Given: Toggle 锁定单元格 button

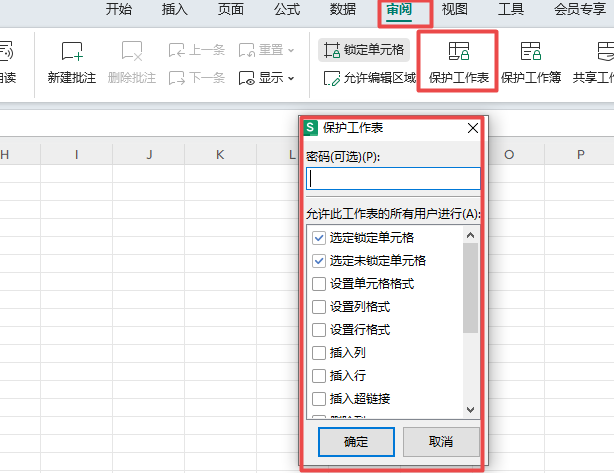Looking at the screenshot, I should tap(364, 50).
